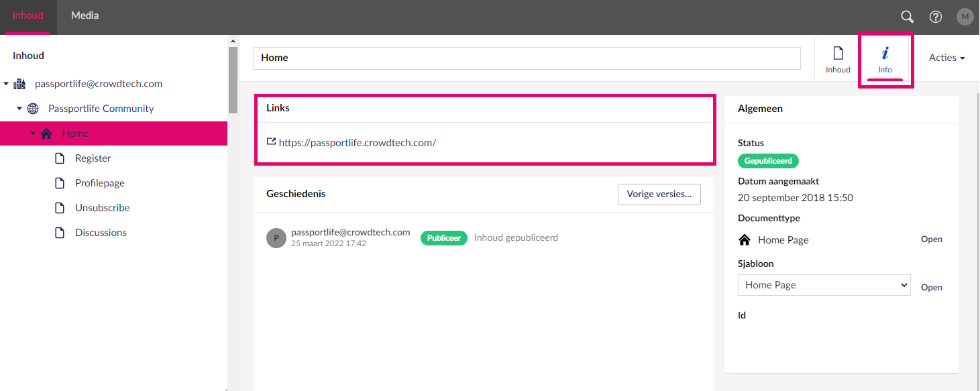The height and width of the screenshot is (391, 980).
Task: Click the tree panel vertical scrollbar
Action: [233, 80]
